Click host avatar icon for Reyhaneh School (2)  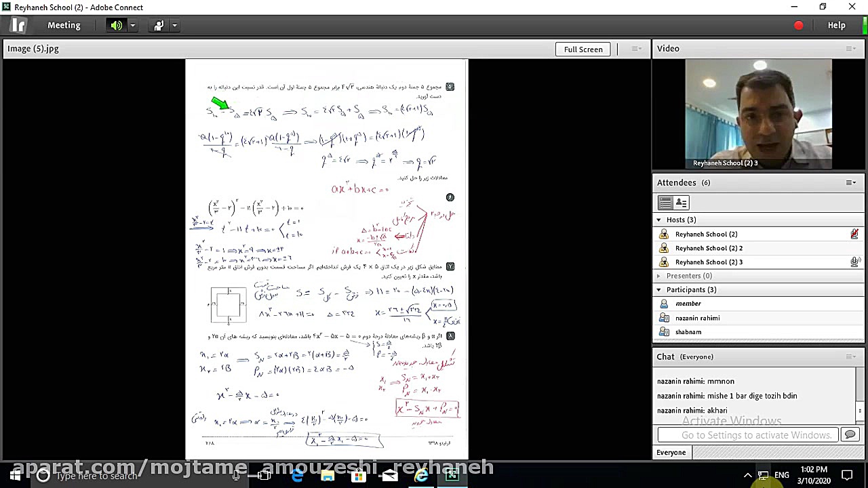click(664, 234)
